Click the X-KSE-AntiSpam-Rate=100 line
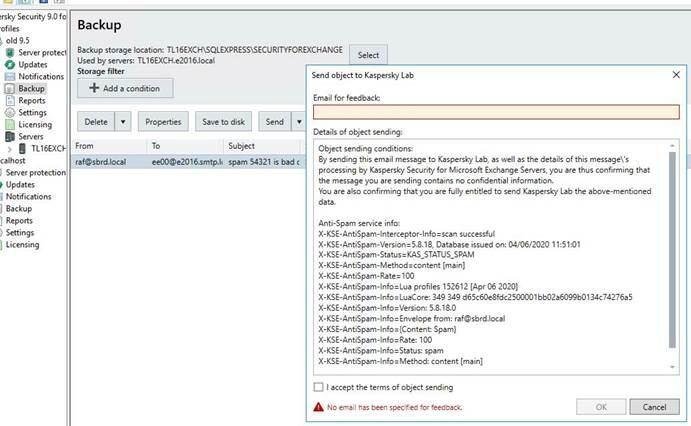691x426 pixels. tap(366, 276)
